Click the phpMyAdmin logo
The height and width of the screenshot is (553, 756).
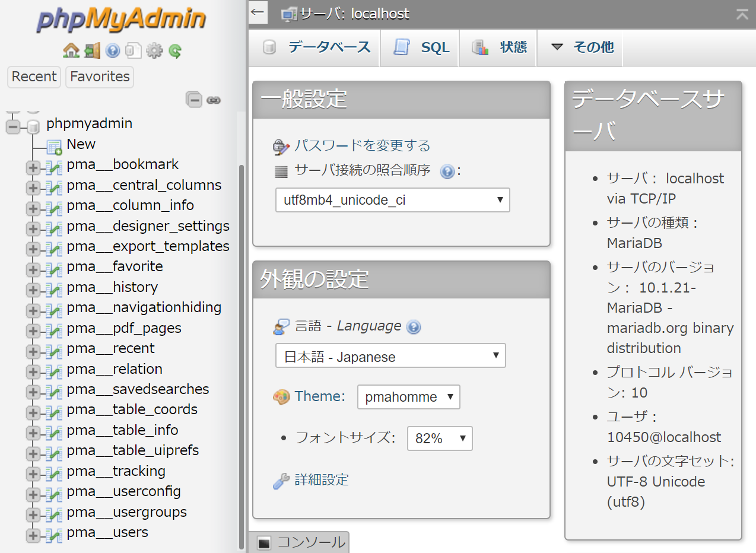pyautogui.click(x=122, y=20)
